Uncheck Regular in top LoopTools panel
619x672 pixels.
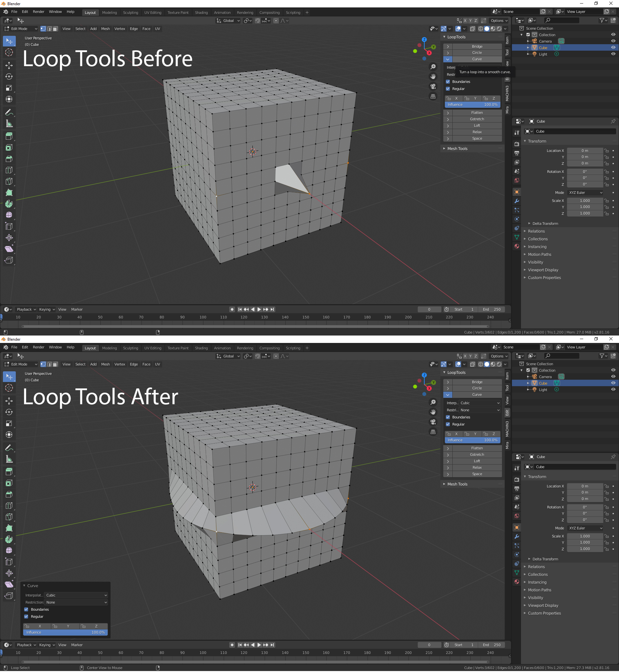(x=448, y=89)
